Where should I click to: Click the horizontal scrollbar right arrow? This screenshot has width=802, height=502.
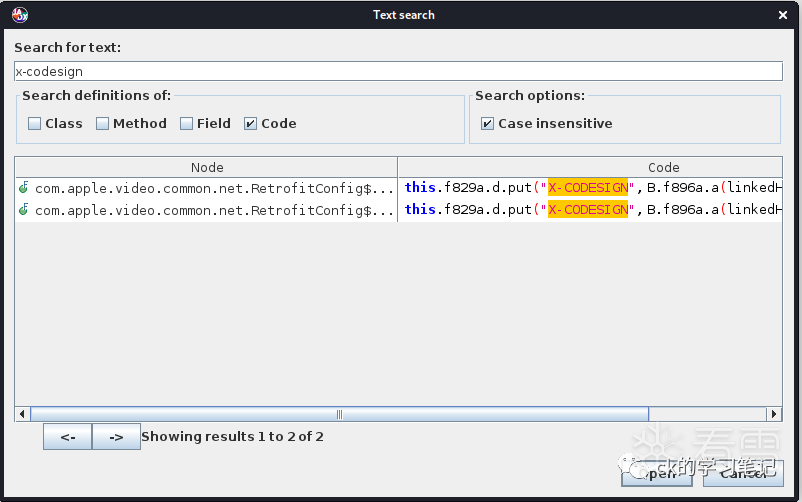point(773,414)
